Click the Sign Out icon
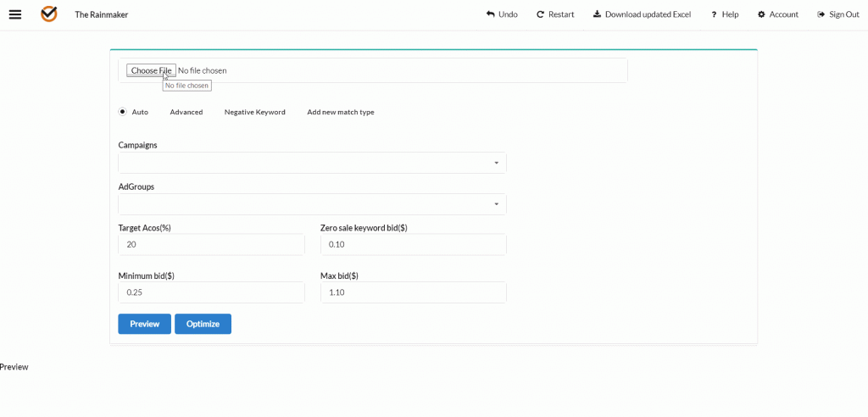 [x=821, y=14]
